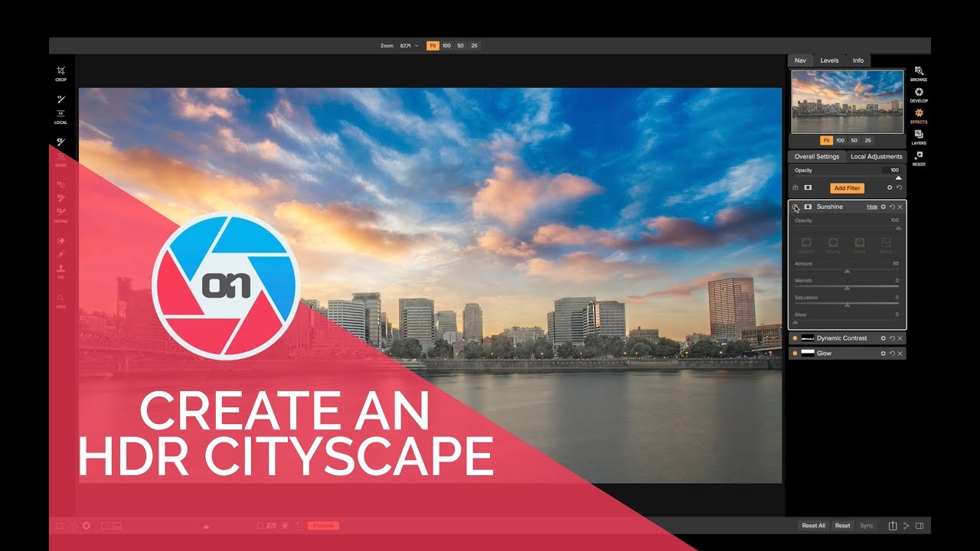
Task: Reset the Dynamic Contrast filter
Action: tap(892, 338)
